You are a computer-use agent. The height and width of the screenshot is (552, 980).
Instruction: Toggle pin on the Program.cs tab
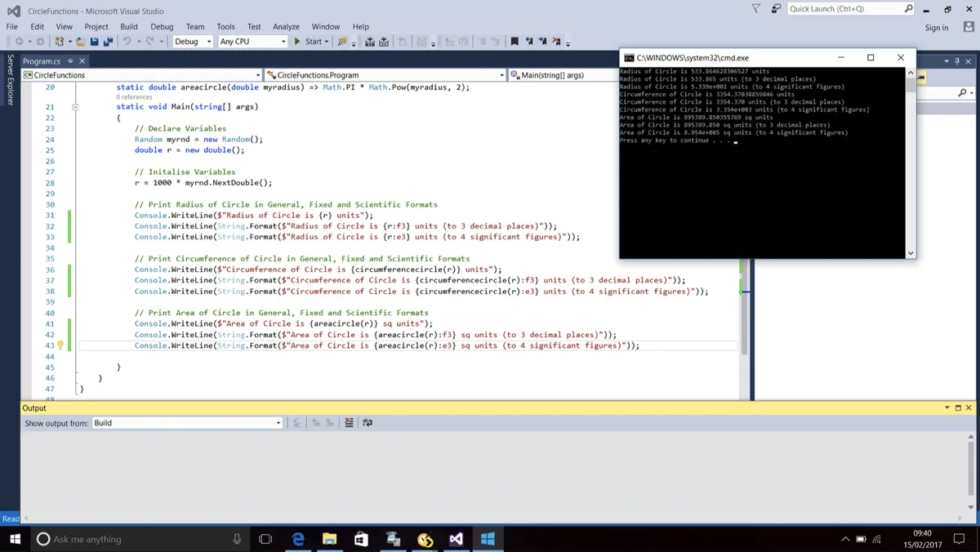(71, 61)
